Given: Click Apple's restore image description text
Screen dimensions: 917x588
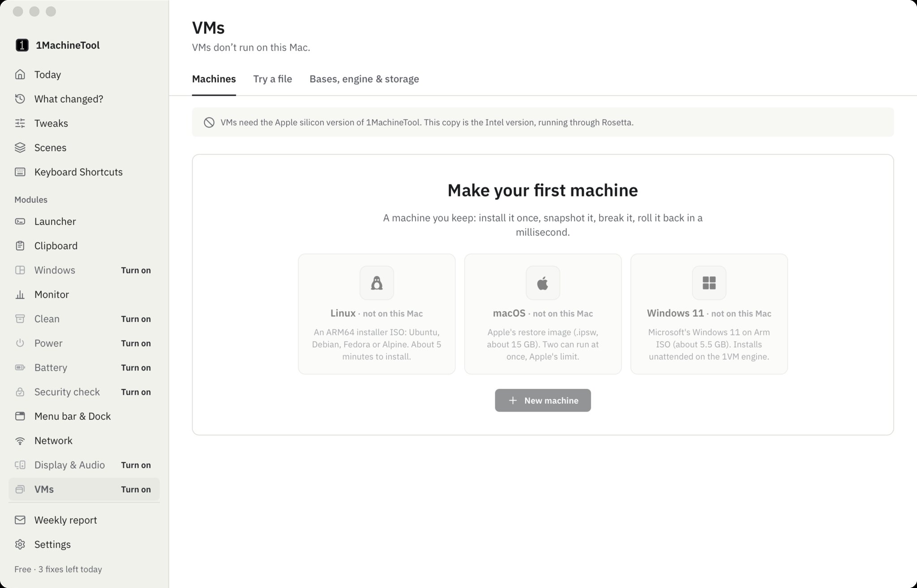Looking at the screenshot, I should [x=543, y=345].
